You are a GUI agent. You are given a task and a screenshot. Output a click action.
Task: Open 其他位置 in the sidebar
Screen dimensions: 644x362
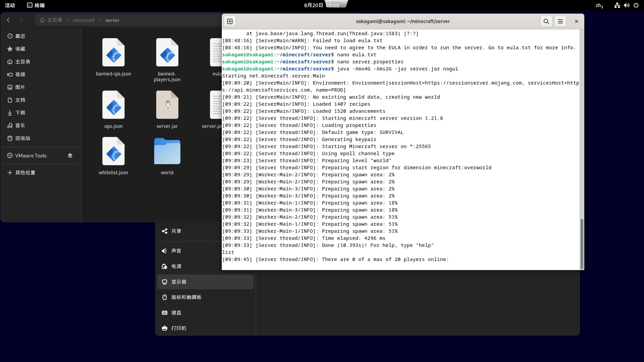[25, 173]
